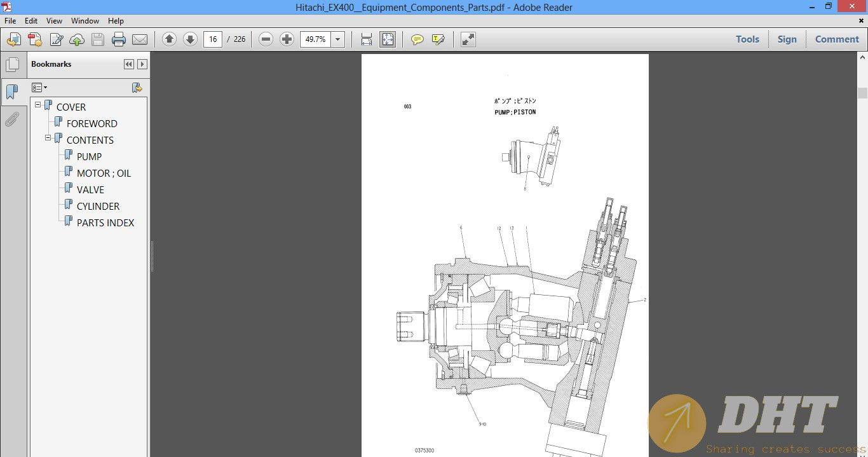Image resolution: width=868 pixels, height=457 pixels.
Task: Jump to the VALVE bookmark
Action: tap(90, 189)
